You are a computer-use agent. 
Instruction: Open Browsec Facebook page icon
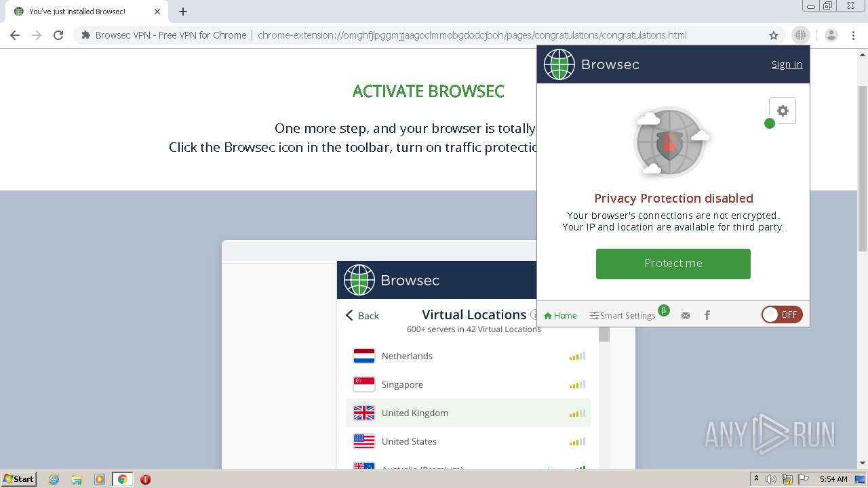[707, 315]
